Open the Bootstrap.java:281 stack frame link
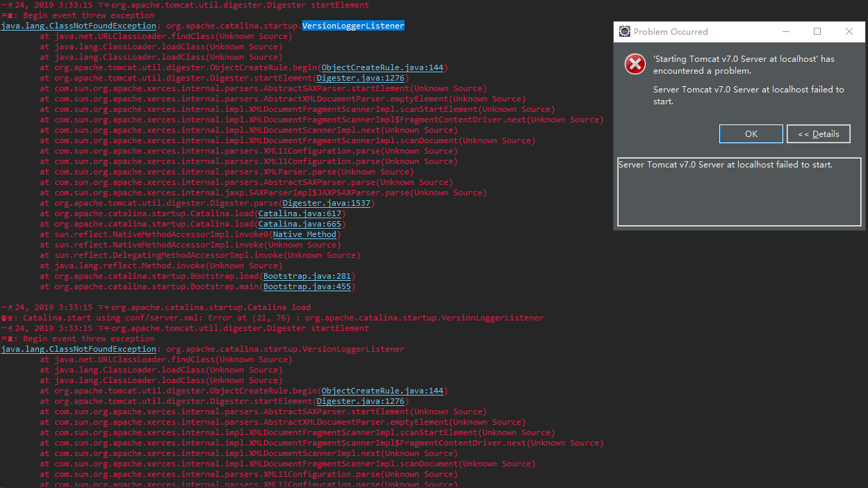Screen dimensions: 868x488 pos(307,276)
